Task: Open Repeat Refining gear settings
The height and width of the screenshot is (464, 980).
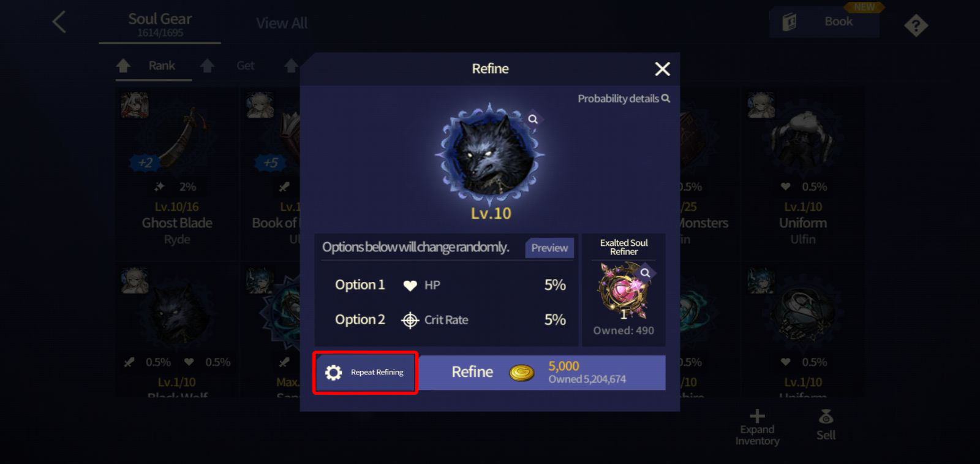Action: point(365,372)
